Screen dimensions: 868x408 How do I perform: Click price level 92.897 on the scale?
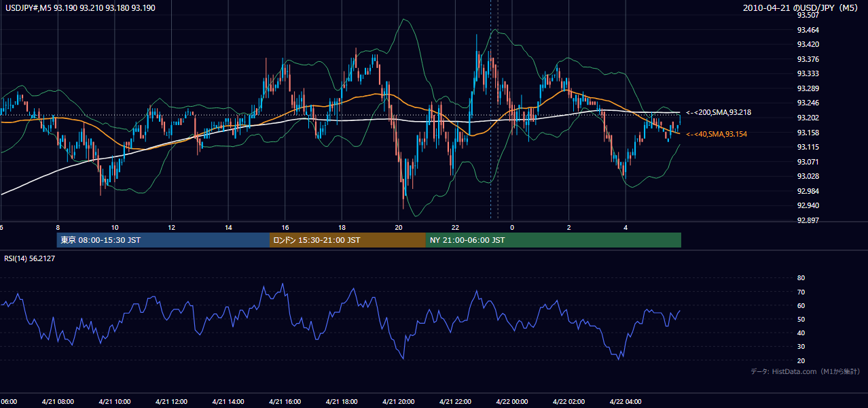click(808, 220)
